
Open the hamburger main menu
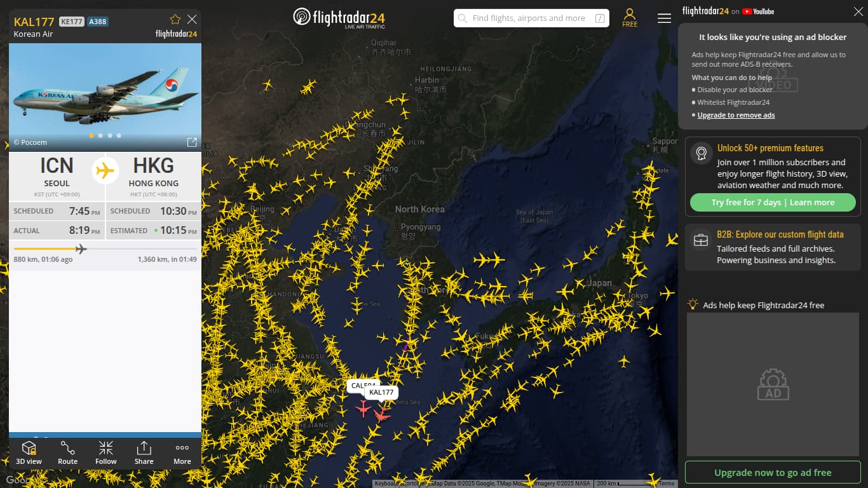pyautogui.click(x=664, y=18)
